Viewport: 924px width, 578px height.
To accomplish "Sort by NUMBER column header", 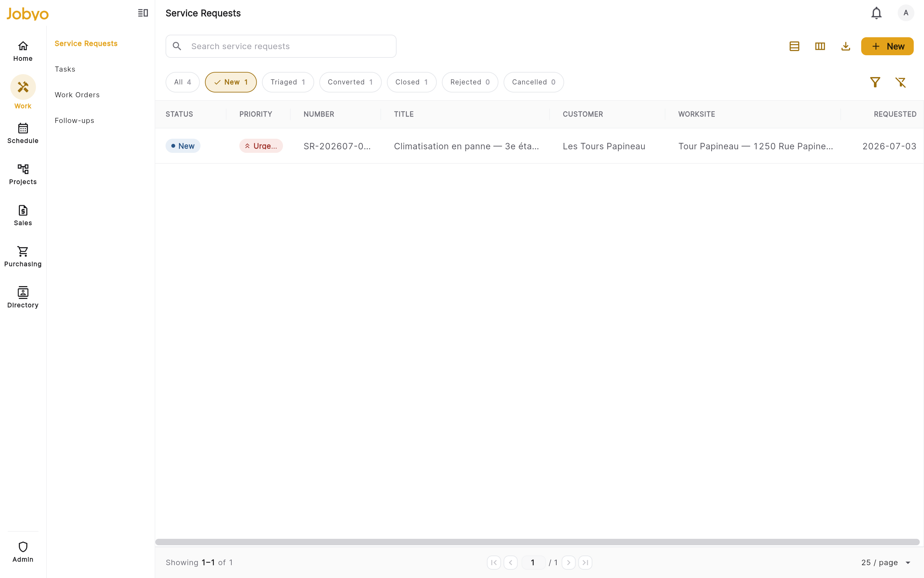I will tap(319, 114).
